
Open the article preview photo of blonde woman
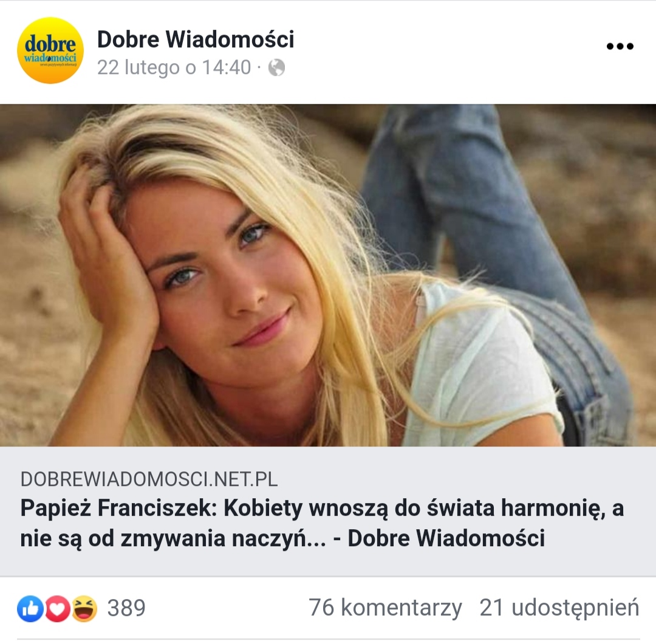[x=328, y=275]
